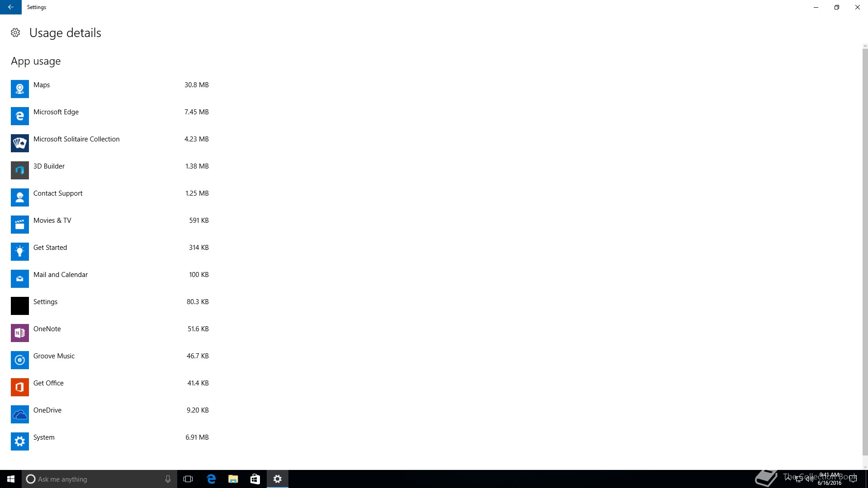Click the OneDrive cloud icon

pyautogui.click(x=20, y=414)
